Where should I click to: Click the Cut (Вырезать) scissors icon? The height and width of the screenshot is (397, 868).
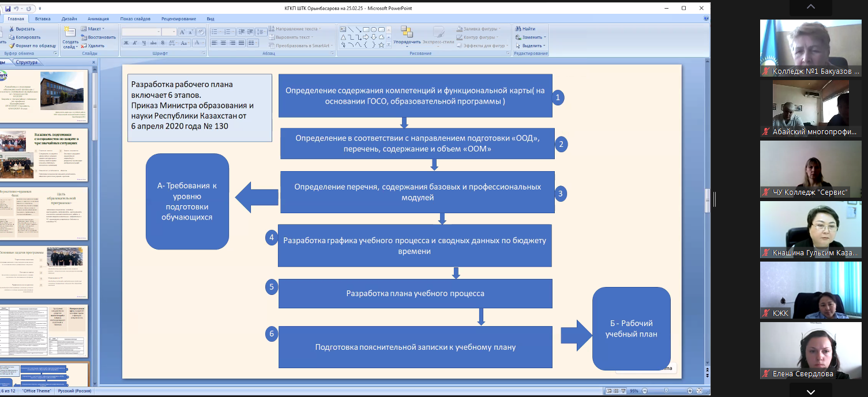pos(11,29)
